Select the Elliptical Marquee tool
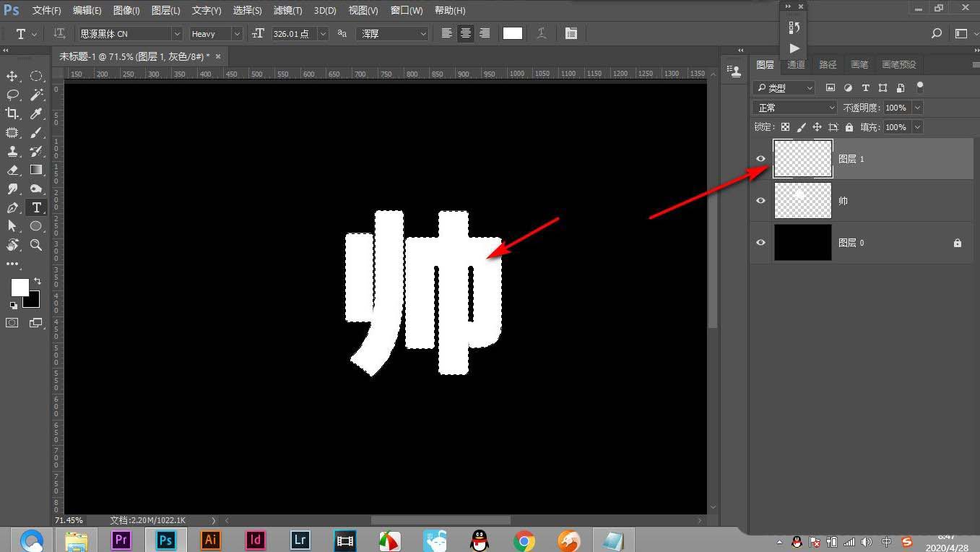Viewport: 980px width, 552px height. coord(36,76)
